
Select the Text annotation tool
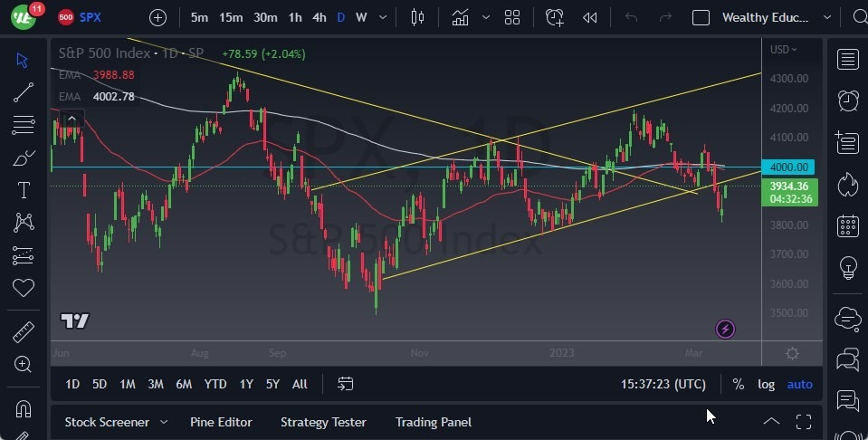pos(24,190)
